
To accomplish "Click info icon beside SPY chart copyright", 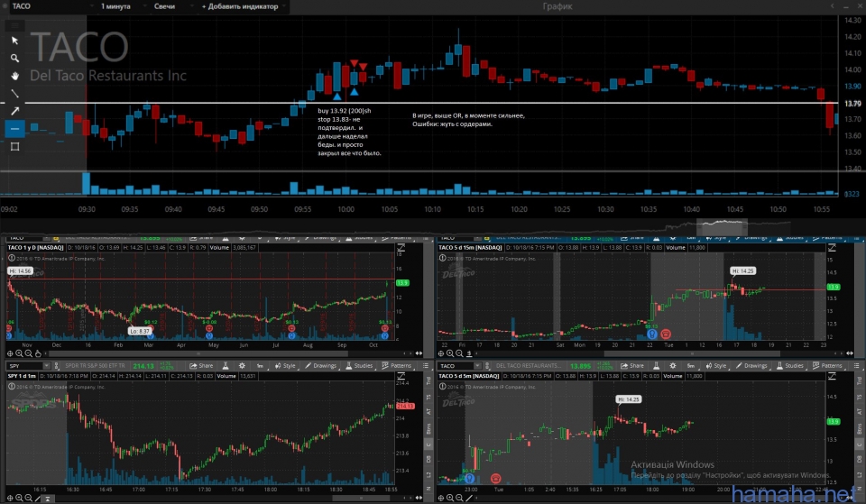I will pyautogui.click(x=11, y=387).
